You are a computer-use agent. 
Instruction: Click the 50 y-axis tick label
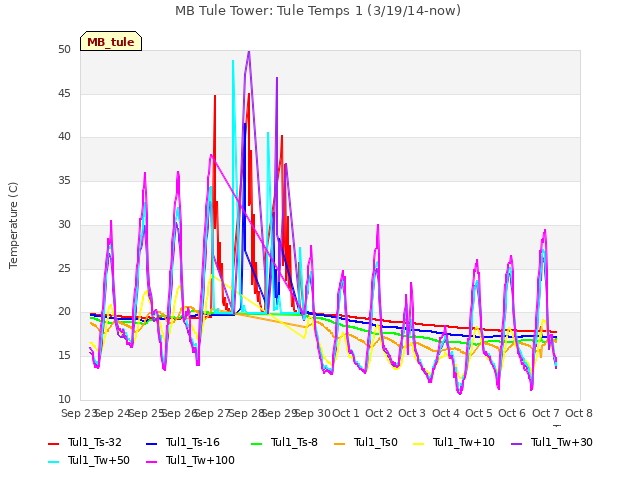[64, 49]
